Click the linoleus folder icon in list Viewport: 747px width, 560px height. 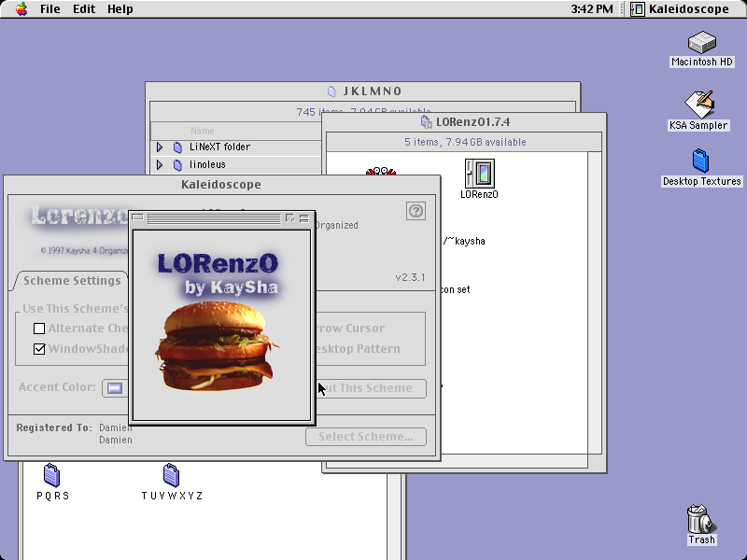point(177,165)
